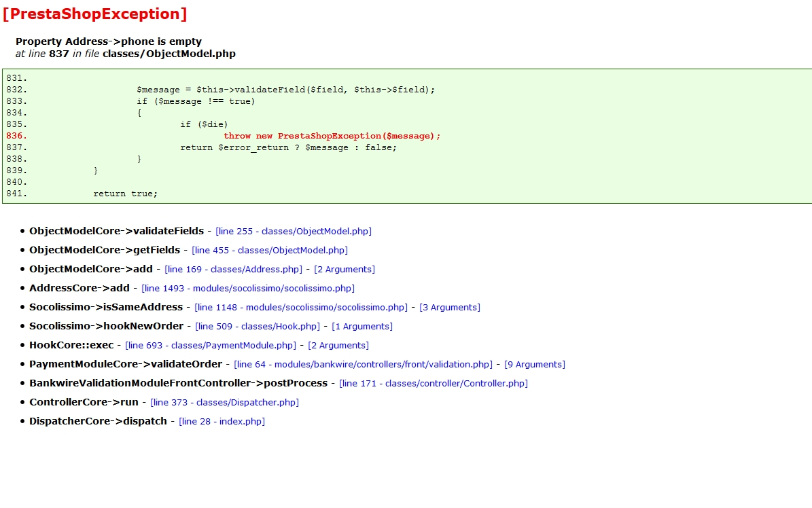The image size is (812, 508).
Task: Open the [line 509 - classes/Hook.php] link
Action: pos(258,326)
